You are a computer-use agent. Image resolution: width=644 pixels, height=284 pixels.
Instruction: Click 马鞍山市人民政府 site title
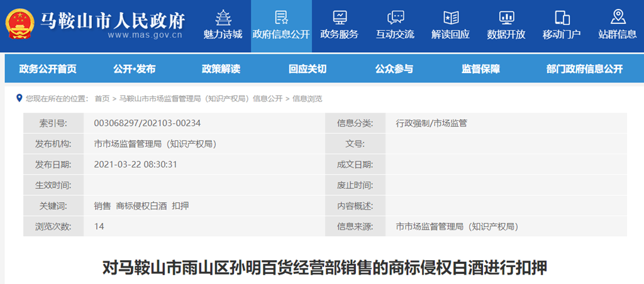coord(113,21)
